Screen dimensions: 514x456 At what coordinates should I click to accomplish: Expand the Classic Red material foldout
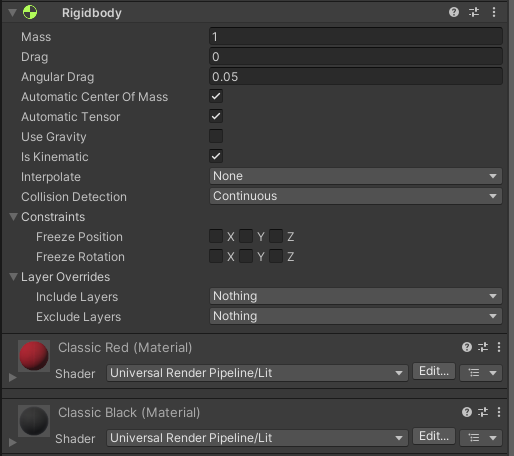tap(13, 377)
